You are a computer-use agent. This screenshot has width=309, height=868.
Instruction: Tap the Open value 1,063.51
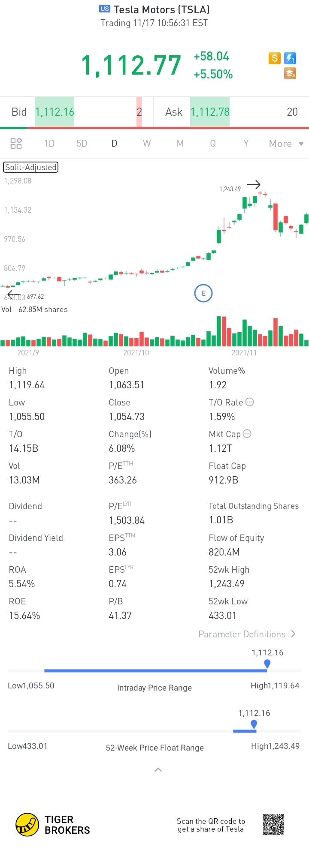(127, 385)
